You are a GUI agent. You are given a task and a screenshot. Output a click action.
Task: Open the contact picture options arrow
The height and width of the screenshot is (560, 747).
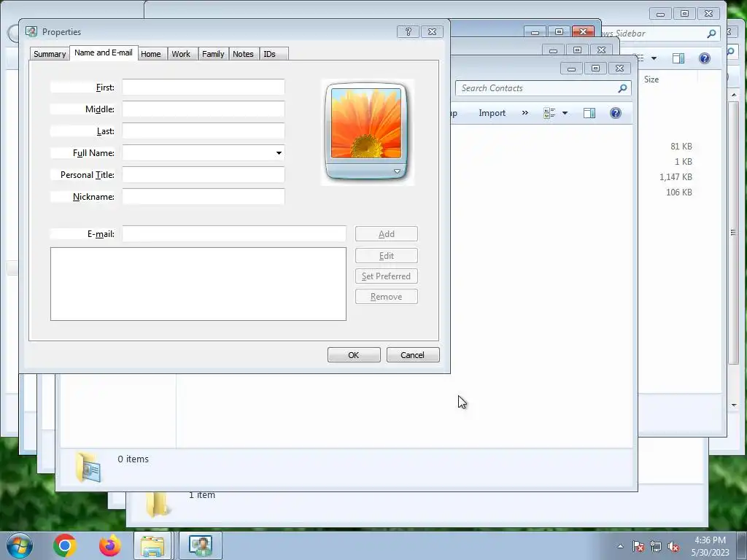tap(397, 171)
